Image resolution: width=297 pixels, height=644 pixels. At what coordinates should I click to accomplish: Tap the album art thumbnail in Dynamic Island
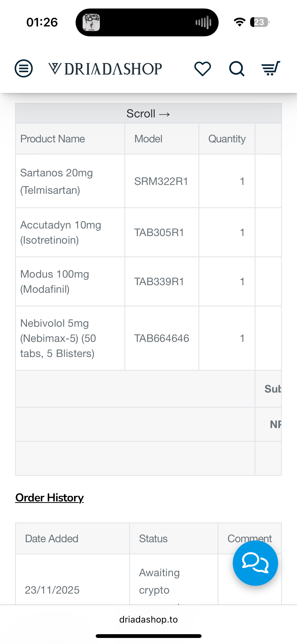(x=91, y=22)
